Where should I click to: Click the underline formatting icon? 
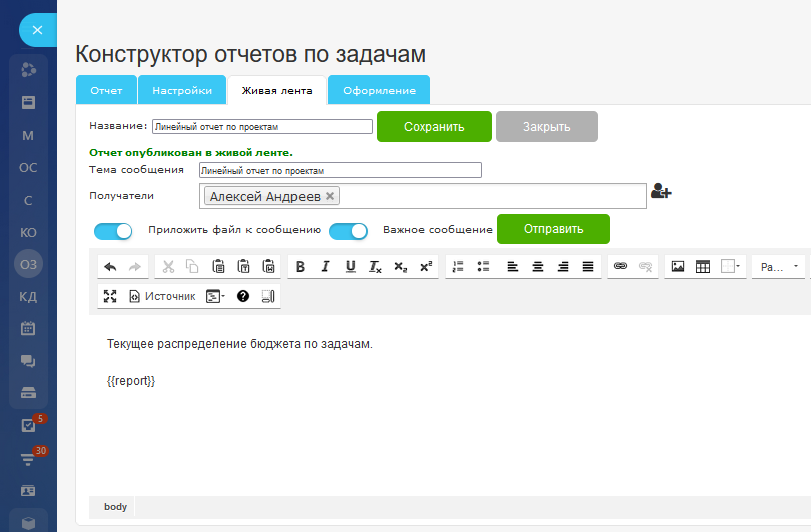click(x=350, y=267)
